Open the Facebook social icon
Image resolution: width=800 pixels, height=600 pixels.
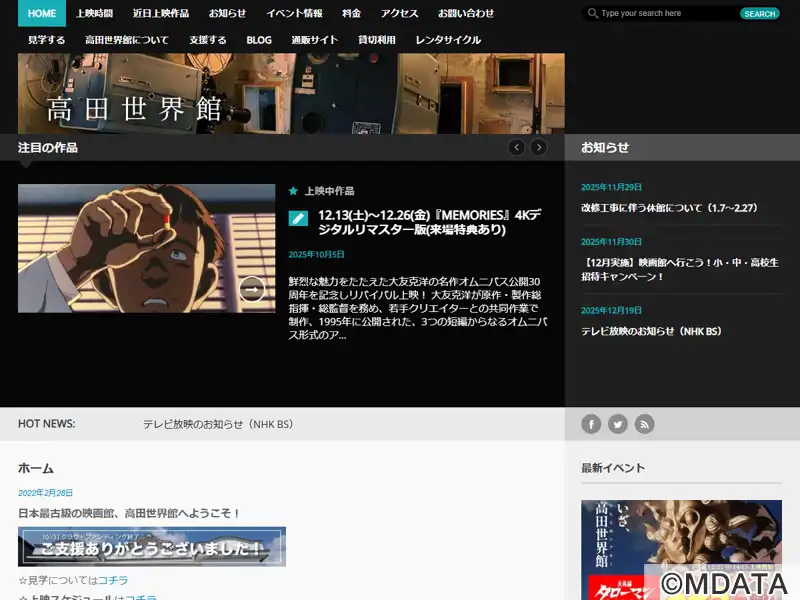[x=591, y=424]
